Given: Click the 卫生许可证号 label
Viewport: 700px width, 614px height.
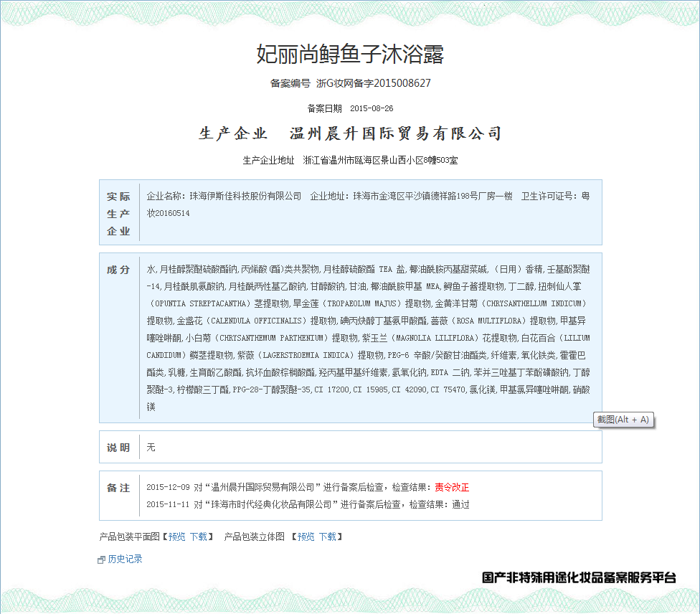Looking at the screenshot, I should 549,196.
